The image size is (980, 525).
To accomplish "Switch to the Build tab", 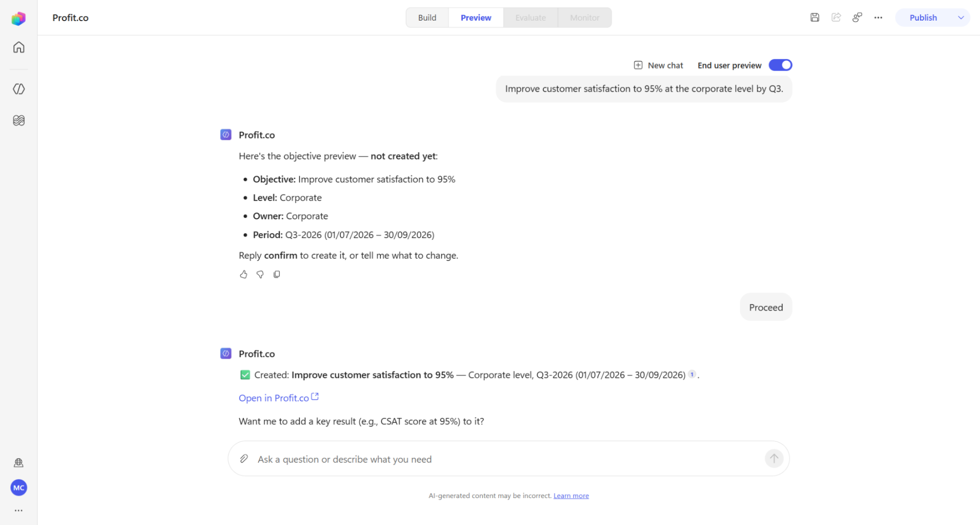I will coord(427,18).
